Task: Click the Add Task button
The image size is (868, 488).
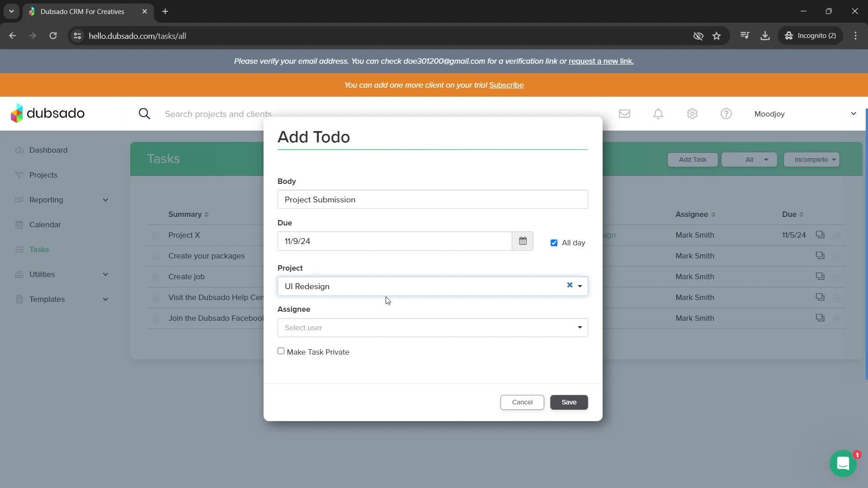Action: 693,160
